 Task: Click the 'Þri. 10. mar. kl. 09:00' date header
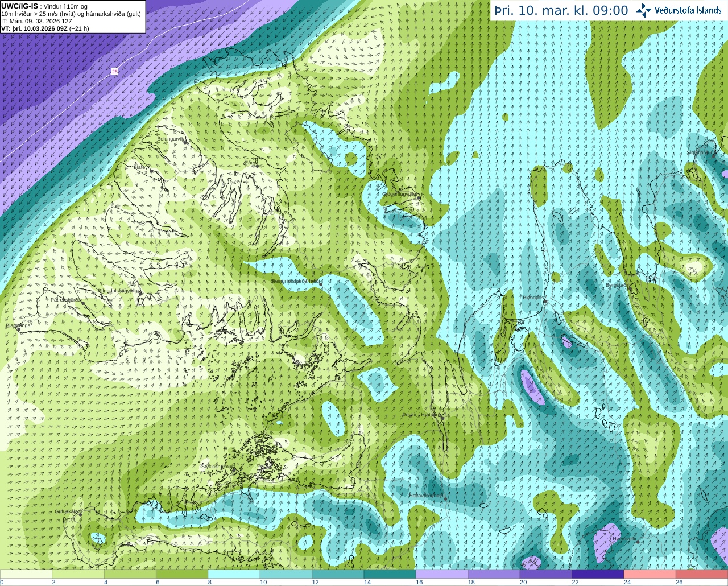[561, 10]
